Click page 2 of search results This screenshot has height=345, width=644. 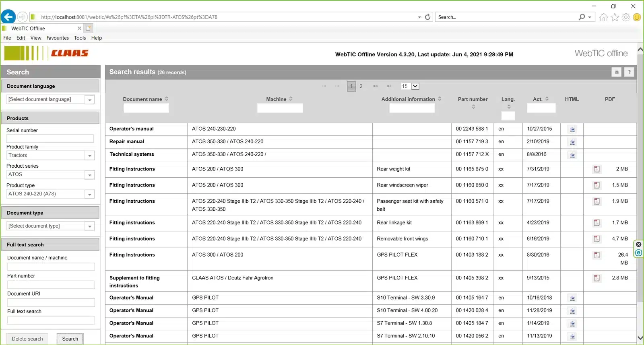pyautogui.click(x=361, y=86)
